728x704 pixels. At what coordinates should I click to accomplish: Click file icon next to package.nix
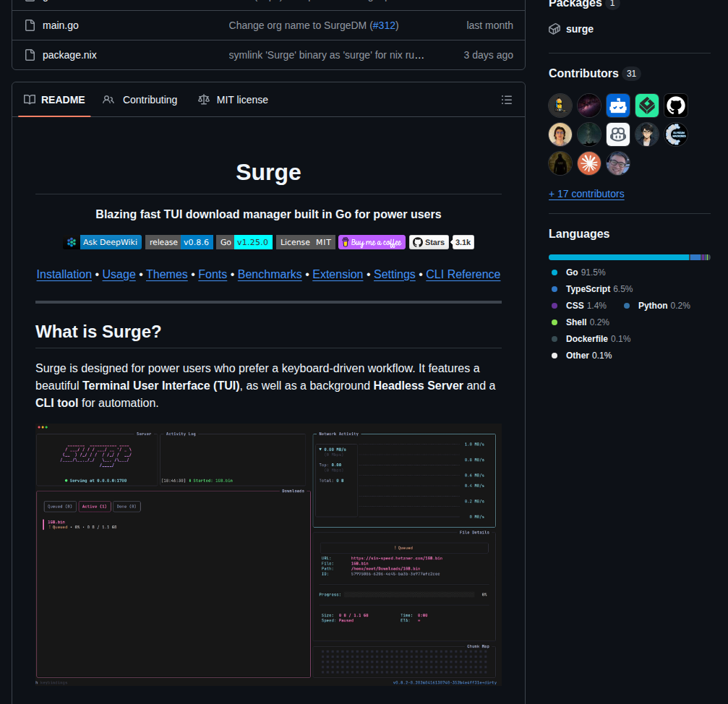point(30,55)
